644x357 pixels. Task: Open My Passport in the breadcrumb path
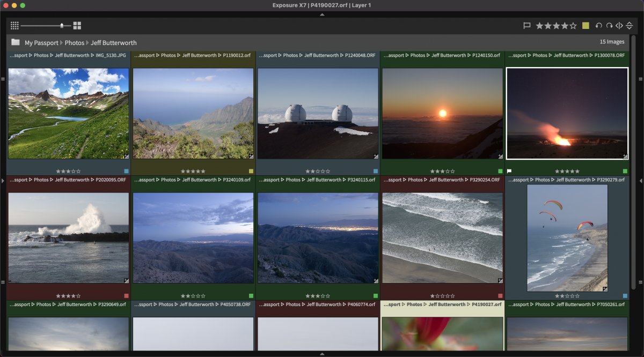pos(42,42)
